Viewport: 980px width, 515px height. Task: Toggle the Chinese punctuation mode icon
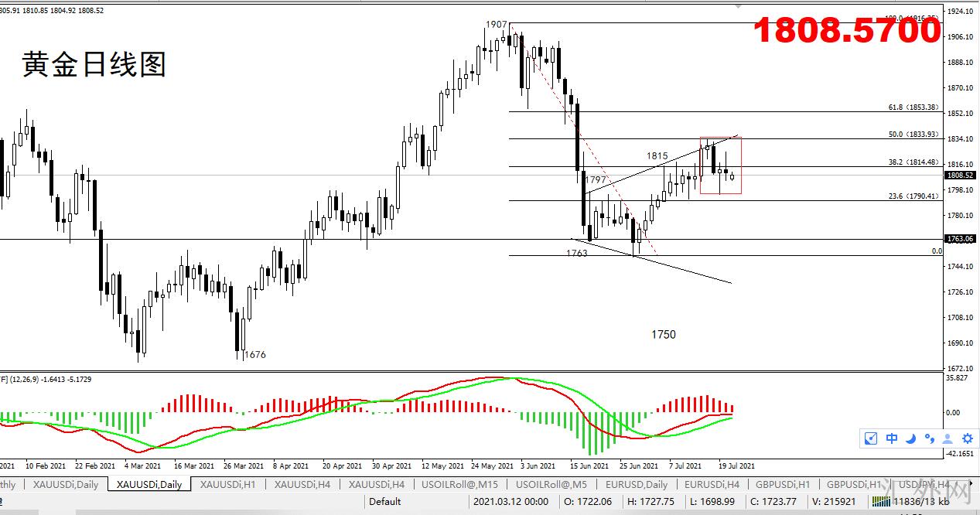tap(929, 438)
